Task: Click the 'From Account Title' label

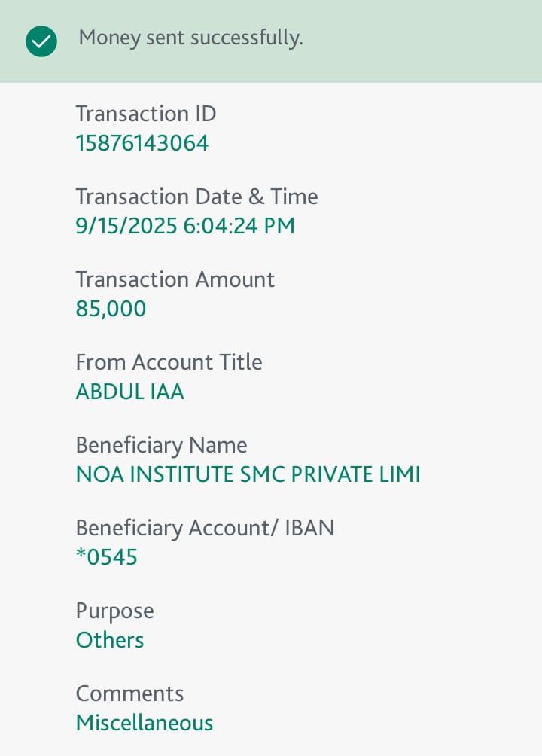Action: point(169,362)
